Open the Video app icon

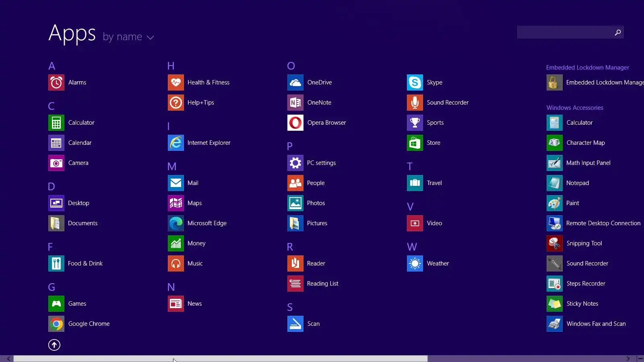[x=415, y=223]
